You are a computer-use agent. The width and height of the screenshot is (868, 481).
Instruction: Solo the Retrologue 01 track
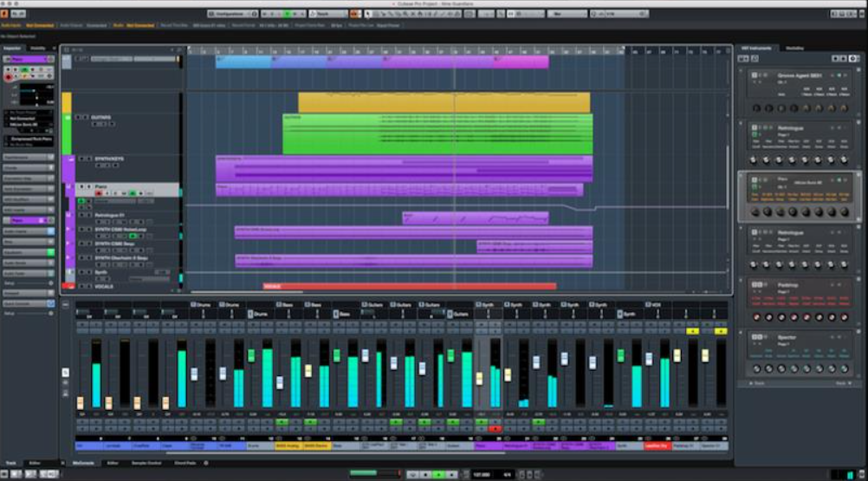pos(88,215)
